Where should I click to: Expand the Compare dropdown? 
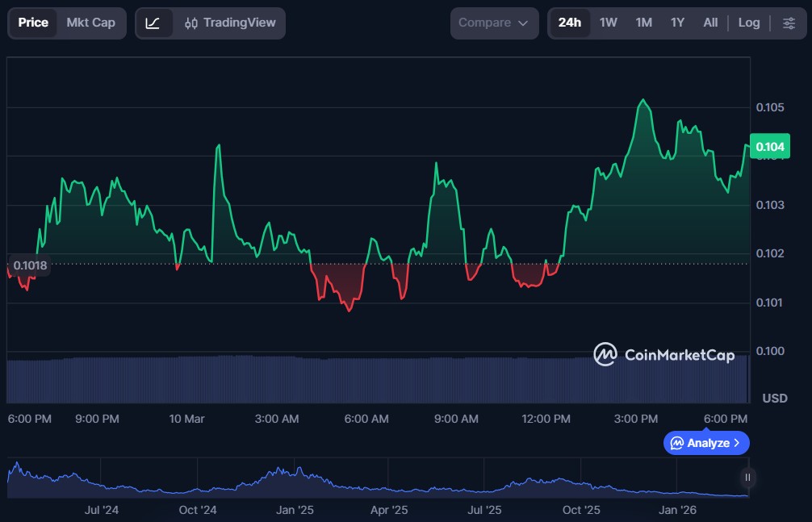[x=493, y=23]
